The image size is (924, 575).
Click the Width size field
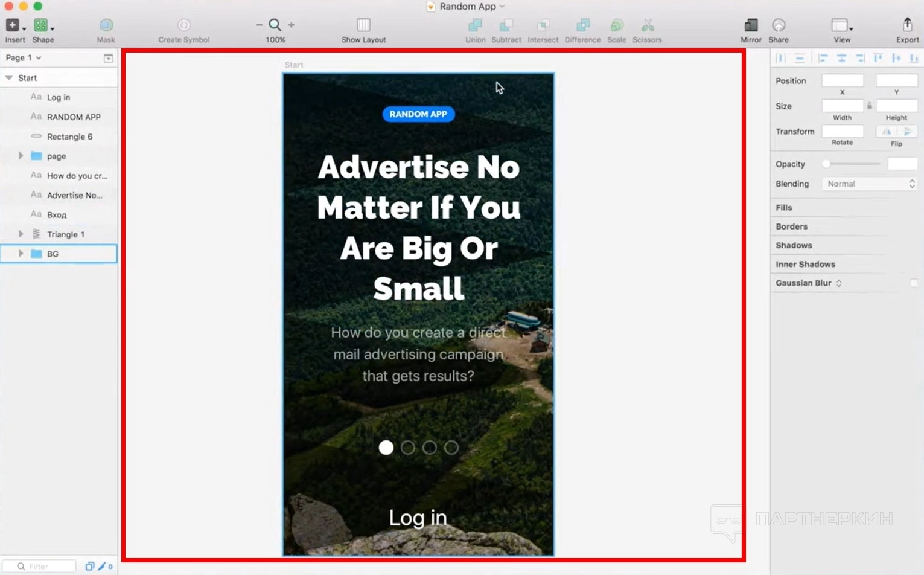[843, 106]
